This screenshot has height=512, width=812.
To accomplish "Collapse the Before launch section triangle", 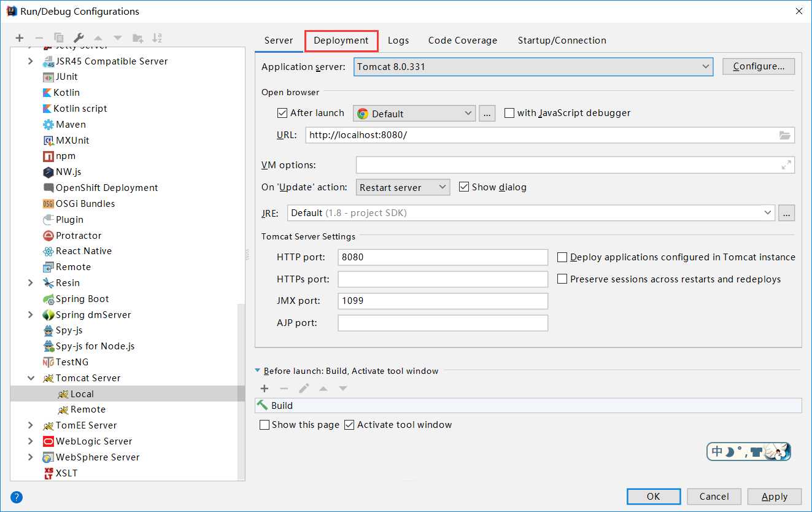I will (258, 371).
